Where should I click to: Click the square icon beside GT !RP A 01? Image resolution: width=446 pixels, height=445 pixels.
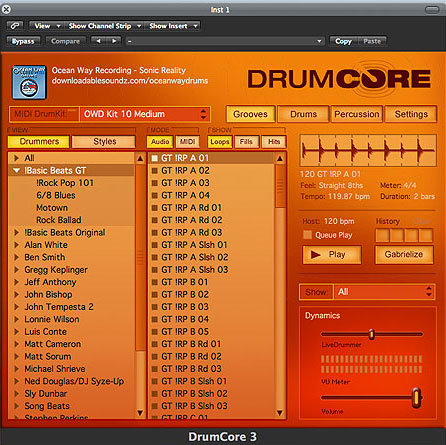(154, 158)
